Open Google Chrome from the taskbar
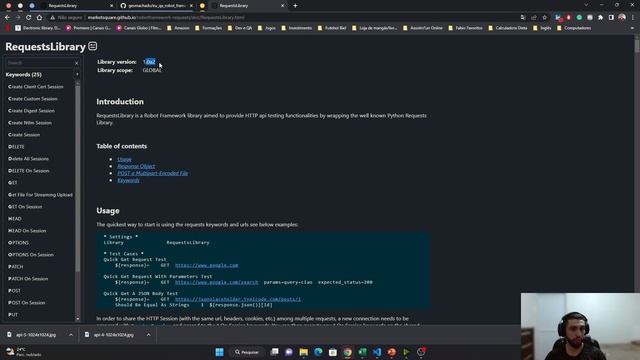640x360 pixels. pyautogui.click(x=348, y=352)
